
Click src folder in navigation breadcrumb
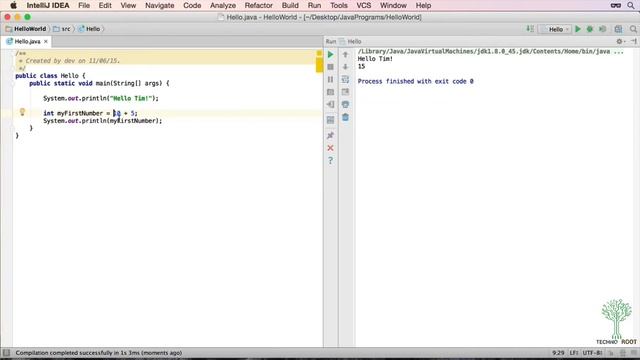62,29
